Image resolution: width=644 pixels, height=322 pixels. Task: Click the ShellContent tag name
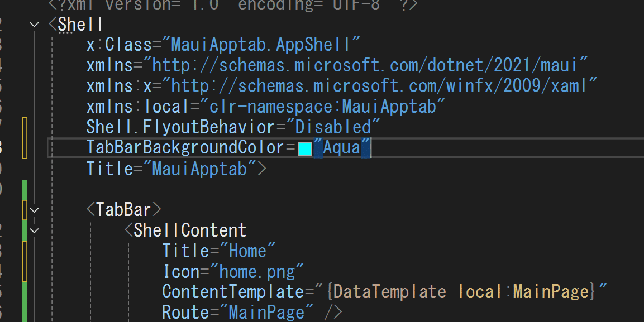(x=190, y=230)
